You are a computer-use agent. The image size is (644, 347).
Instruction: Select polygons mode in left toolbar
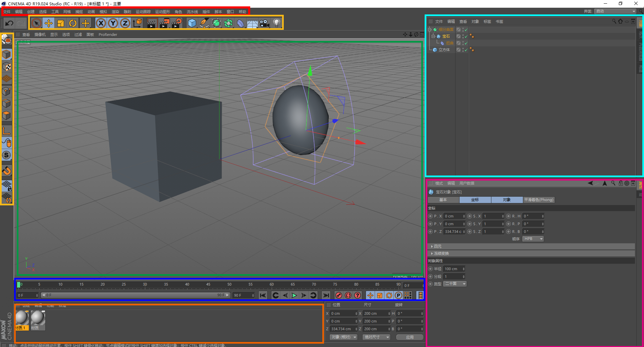click(x=7, y=115)
